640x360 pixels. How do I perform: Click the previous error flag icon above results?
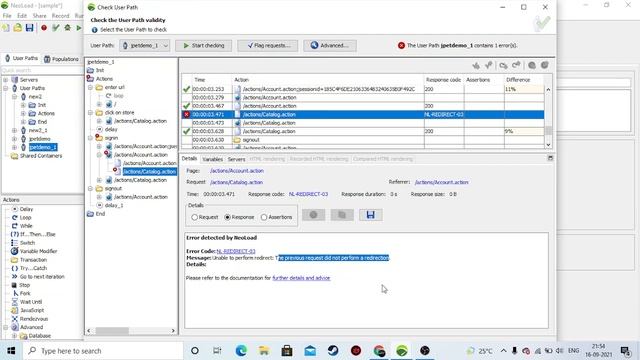coord(476,65)
